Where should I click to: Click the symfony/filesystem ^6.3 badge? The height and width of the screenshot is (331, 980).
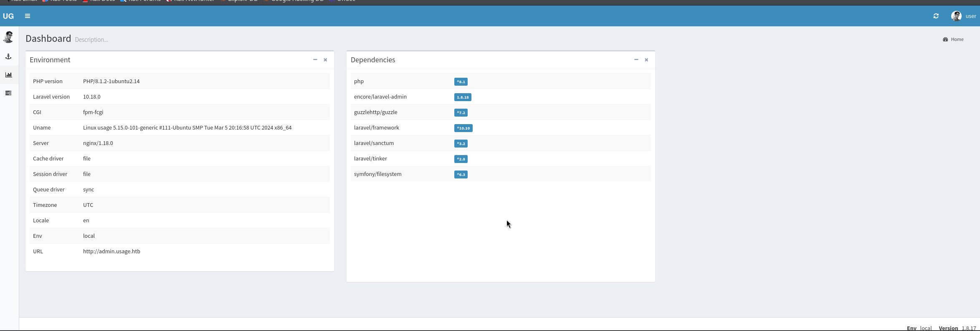[461, 175]
